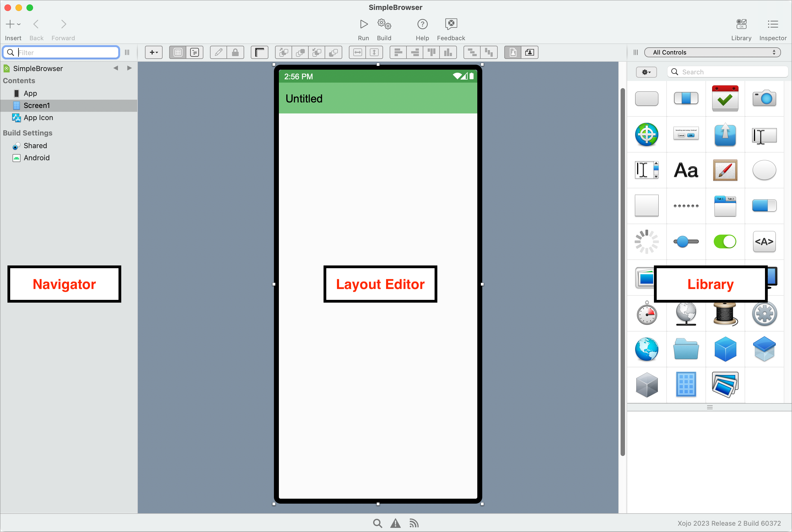Click the warning issues icon in status bar
792x532 pixels.
coord(395,523)
